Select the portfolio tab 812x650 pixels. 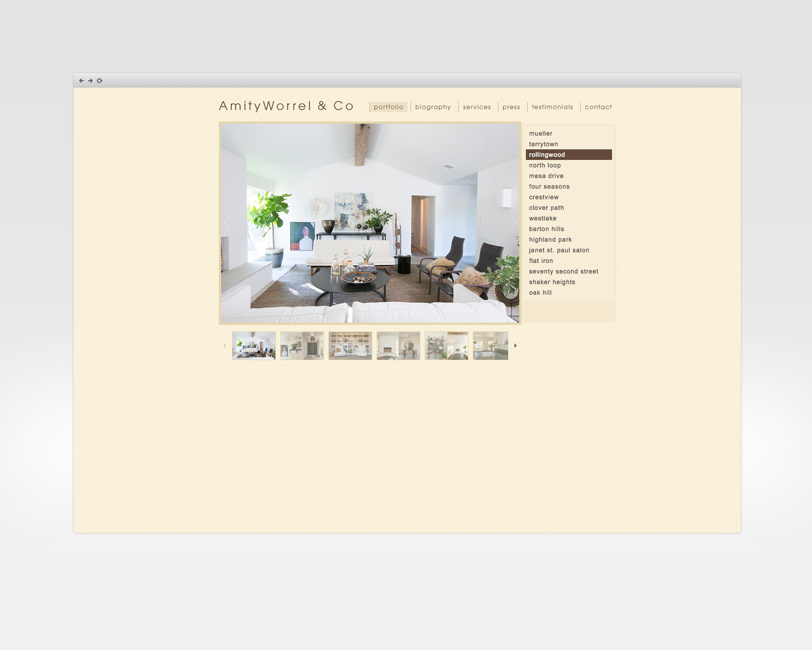[388, 107]
